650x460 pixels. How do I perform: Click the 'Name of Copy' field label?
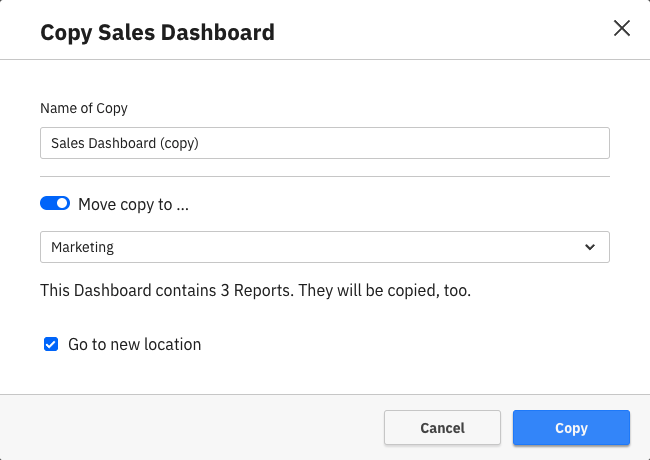pyautogui.click(x=84, y=108)
